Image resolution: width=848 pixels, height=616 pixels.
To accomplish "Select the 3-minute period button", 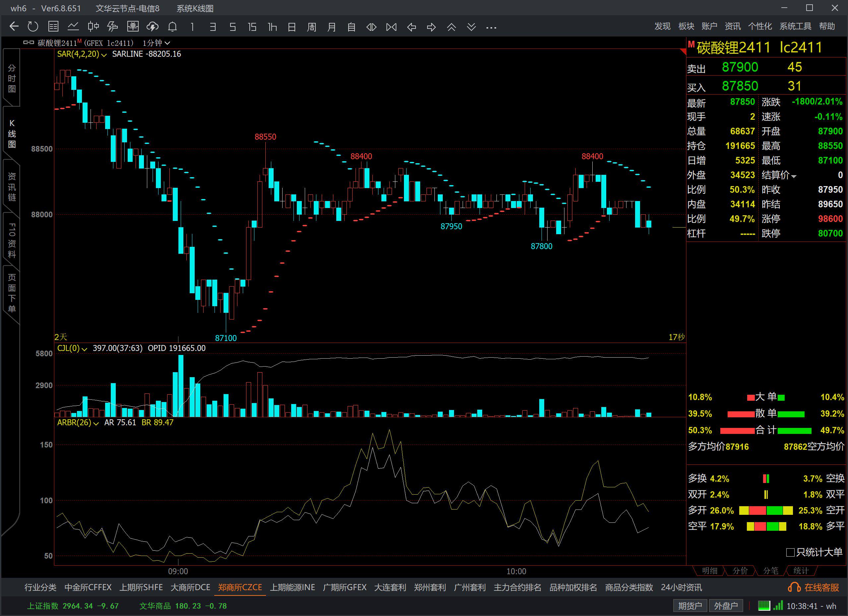I will tap(213, 27).
